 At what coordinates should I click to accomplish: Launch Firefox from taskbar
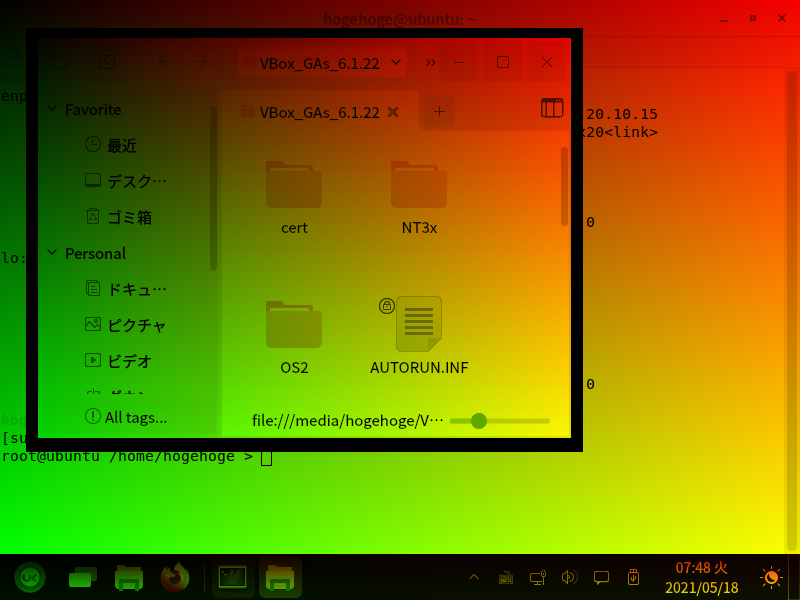(x=174, y=578)
